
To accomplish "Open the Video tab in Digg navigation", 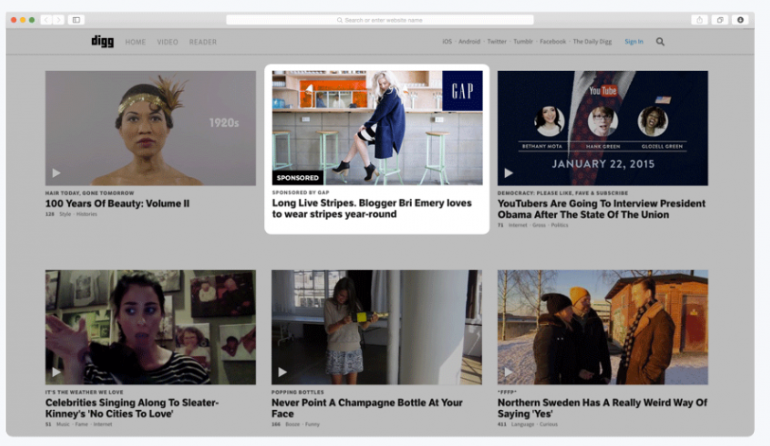I will (167, 42).
